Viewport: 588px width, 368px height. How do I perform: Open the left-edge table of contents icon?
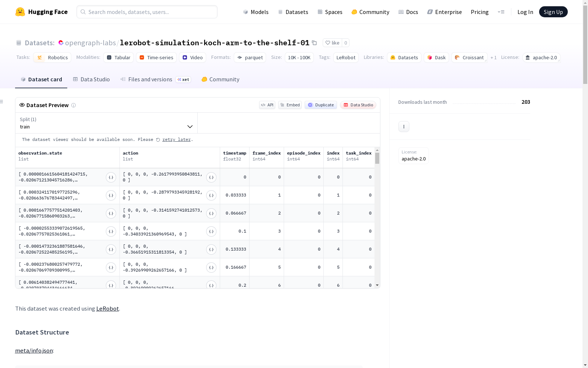2,102
